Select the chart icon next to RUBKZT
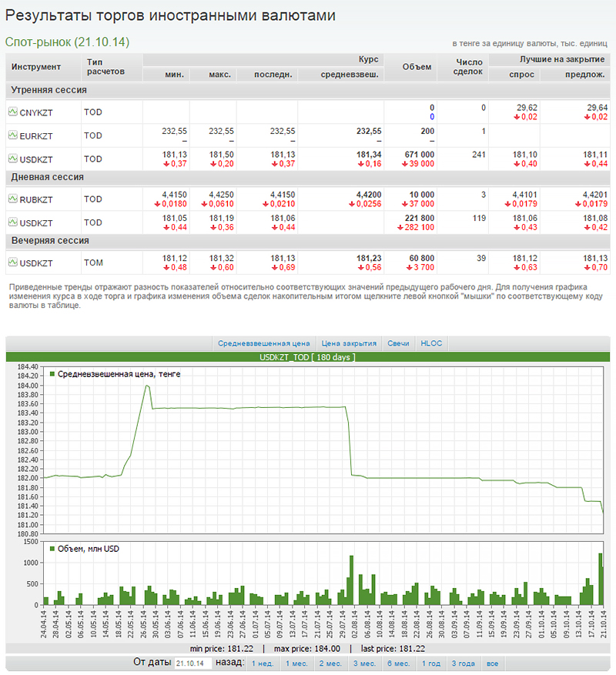The image size is (616, 675). pos(12,199)
